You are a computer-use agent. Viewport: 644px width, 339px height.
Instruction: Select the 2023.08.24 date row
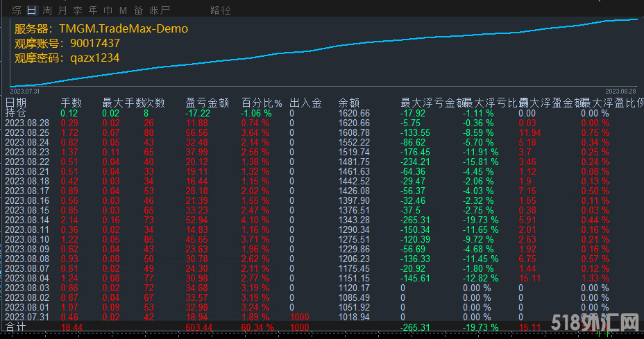[26, 142]
